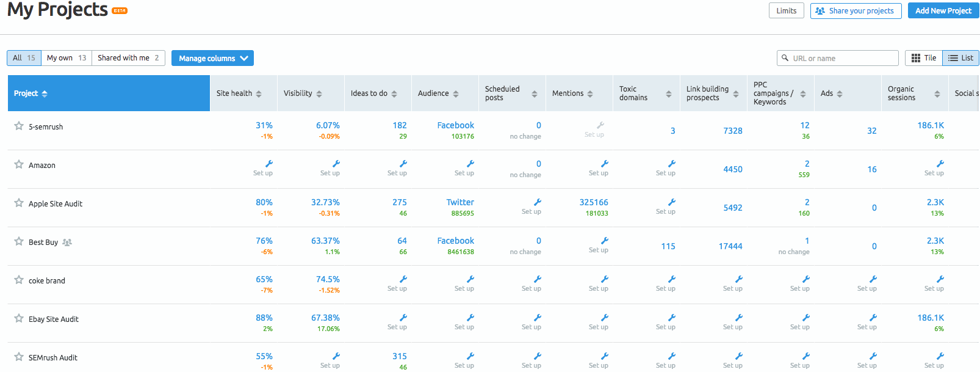
Task: Sort by Ideas to do column
Action: click(x=394, y=93)
